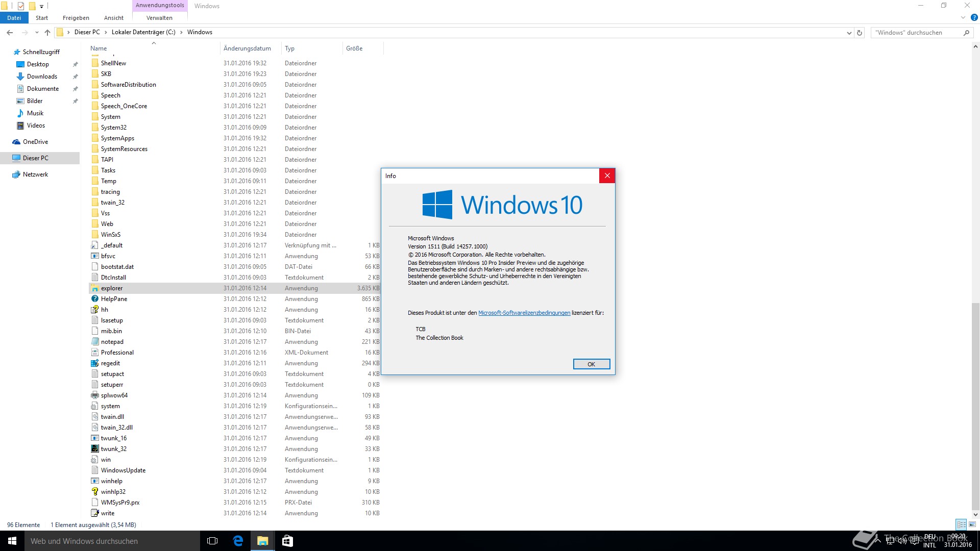
Task: Open Bilder in navigation pane
Action: coord(35,101)
